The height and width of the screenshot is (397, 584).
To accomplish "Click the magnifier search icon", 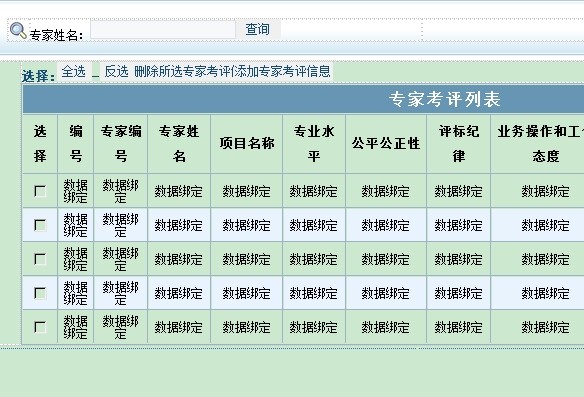I will point(18,31).
